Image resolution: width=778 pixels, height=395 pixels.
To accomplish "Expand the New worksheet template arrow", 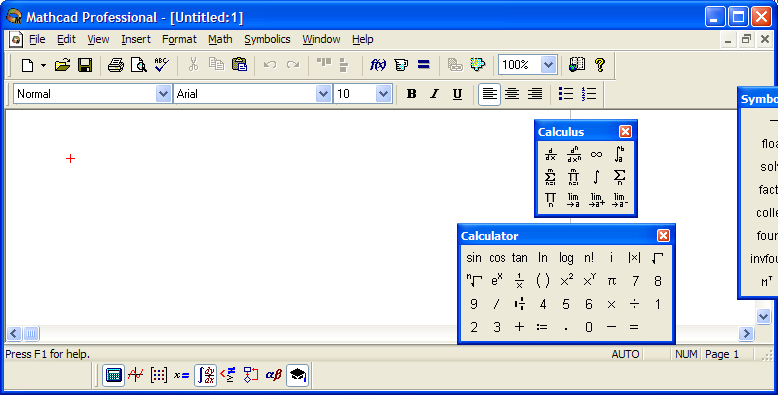I will click(43, 65).
